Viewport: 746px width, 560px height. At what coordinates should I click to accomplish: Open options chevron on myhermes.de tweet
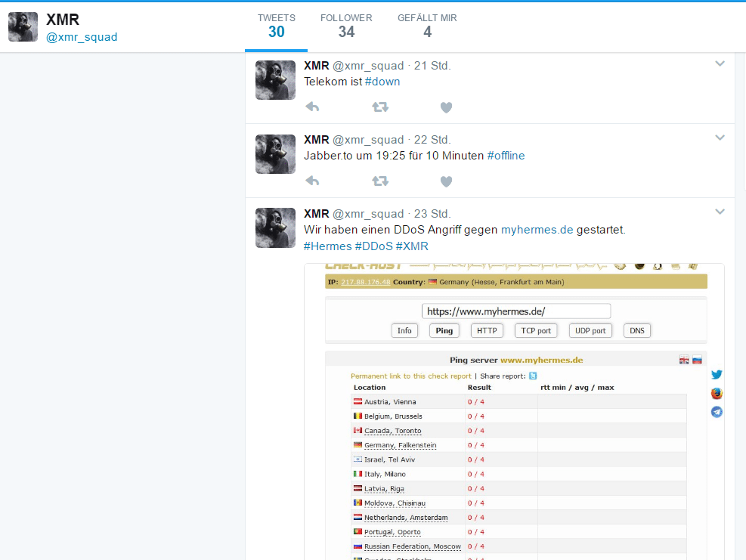(x=720, y=212)
